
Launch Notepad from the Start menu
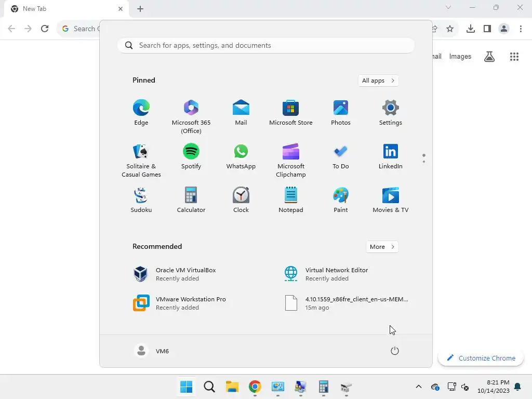(291, 199)
